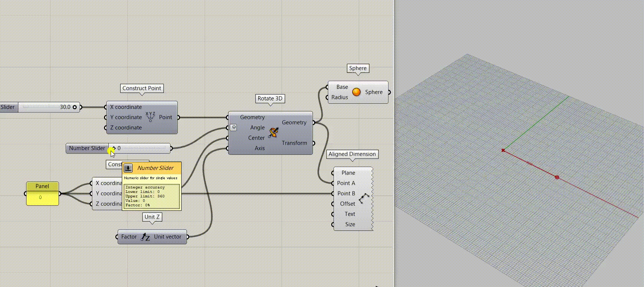Image resolution: width=644 pixels, height=287 pixels.
Task: Click the Axis input of Rotate 3D
Action: pos(260,148)
